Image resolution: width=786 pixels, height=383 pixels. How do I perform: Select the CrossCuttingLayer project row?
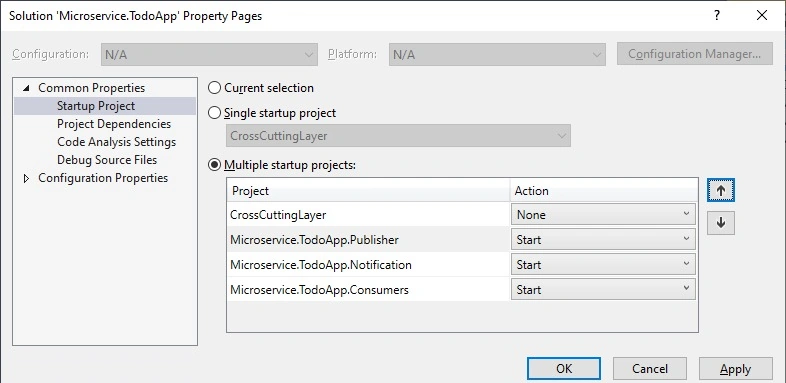pyautogui.click(x=368, y=215)
